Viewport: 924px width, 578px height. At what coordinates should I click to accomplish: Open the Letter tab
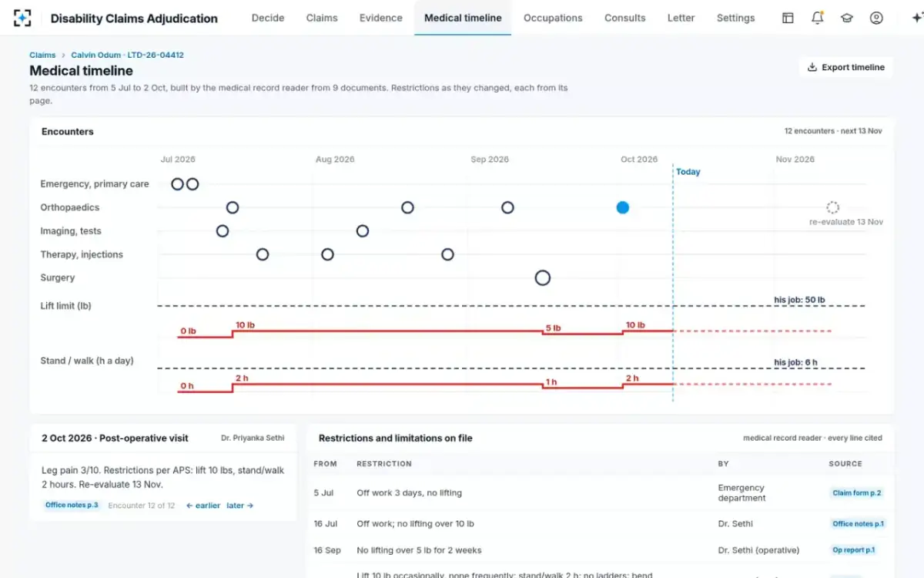[x=681, y=18]
